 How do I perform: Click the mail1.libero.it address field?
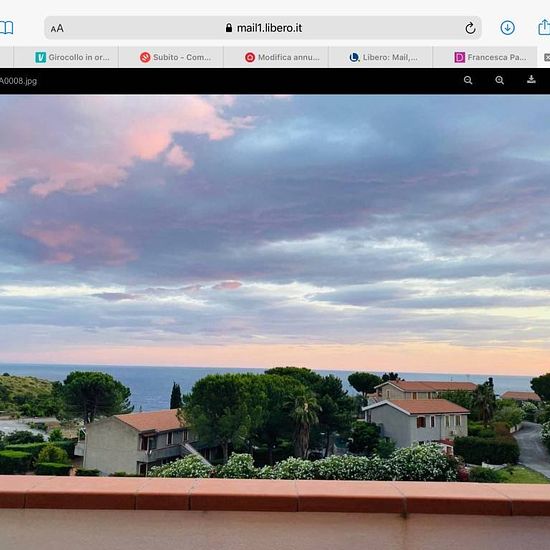(263, 28)
